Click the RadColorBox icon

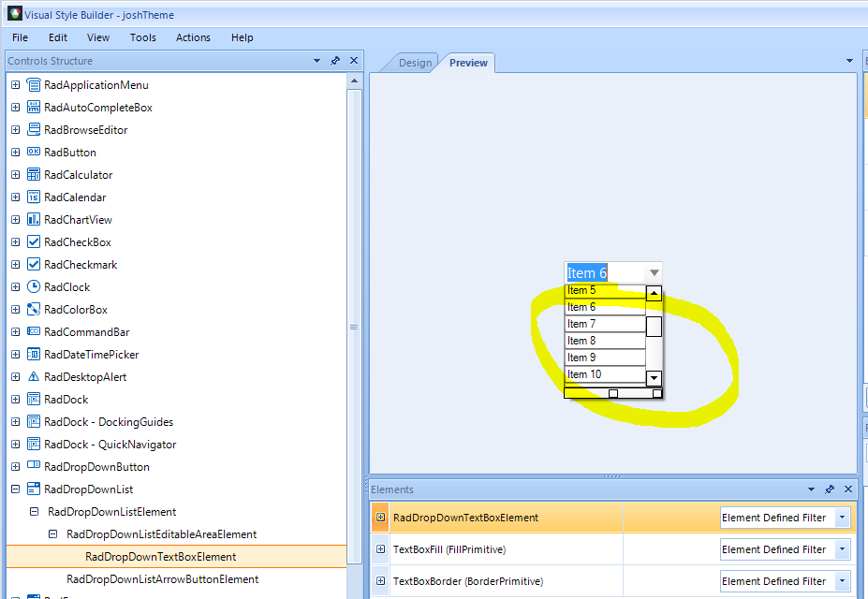point(34,309)
